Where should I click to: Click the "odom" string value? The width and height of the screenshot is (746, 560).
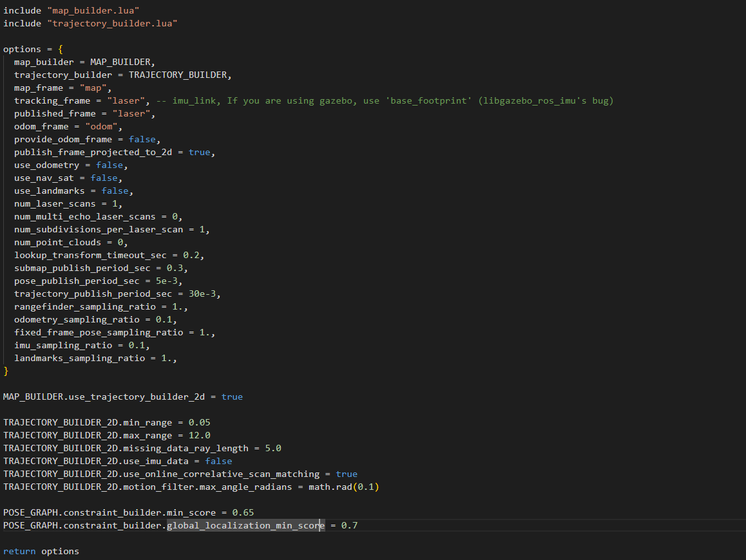point(103,126)
